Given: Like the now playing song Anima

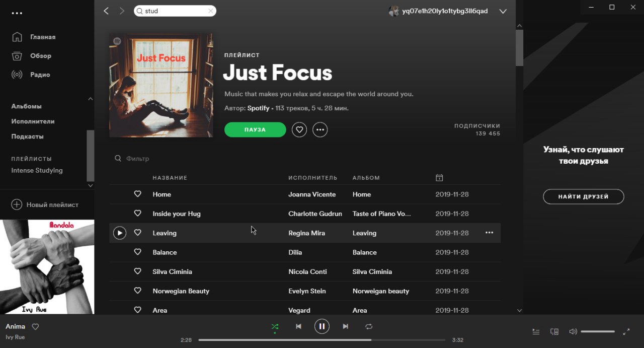Looking at the screenshot, I should coord(35,326).
